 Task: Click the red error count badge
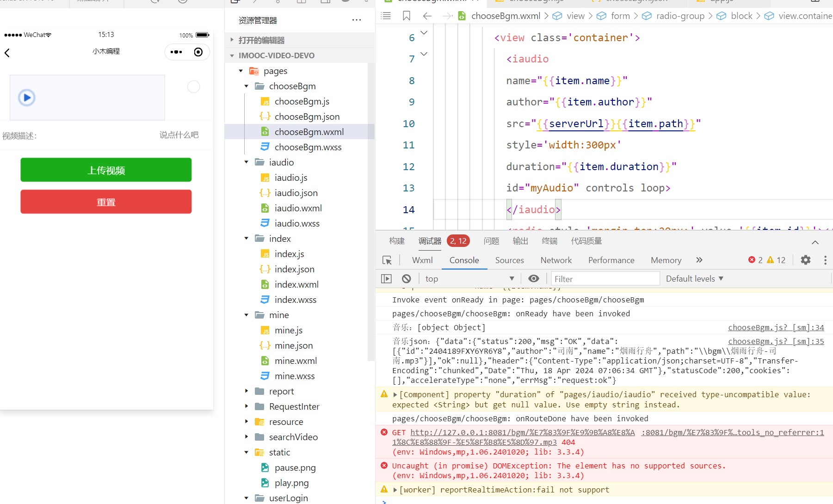(x=755, y=260)
